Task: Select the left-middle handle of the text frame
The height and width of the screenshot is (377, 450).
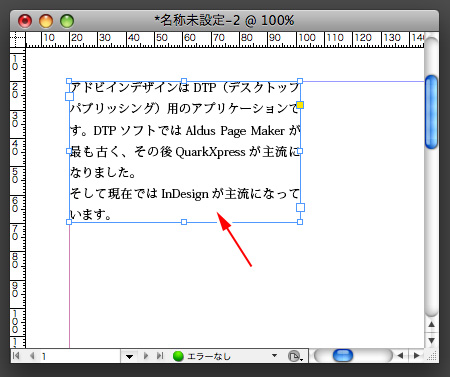Action: [69, 151]
